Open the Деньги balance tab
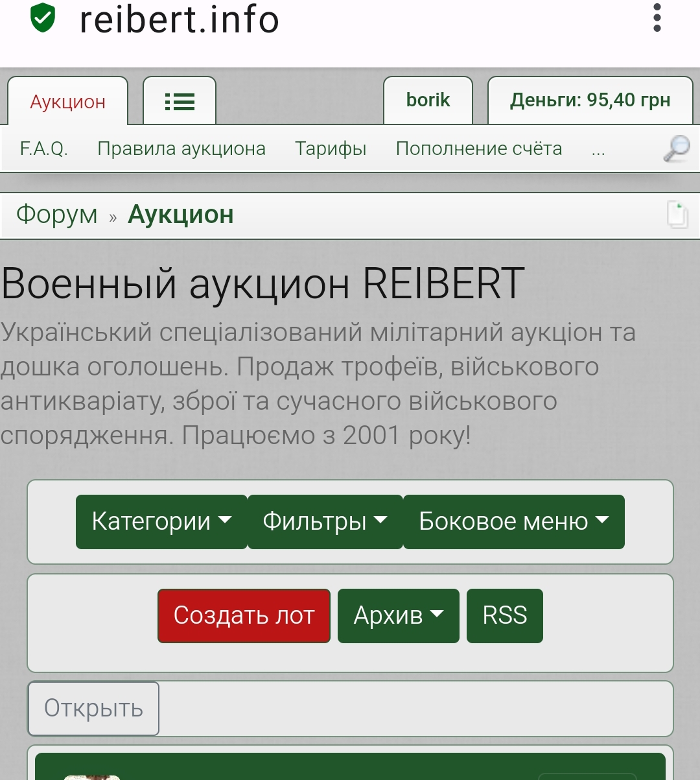The height and width of the screenshot is (780, 700). [x=590, y=100]
